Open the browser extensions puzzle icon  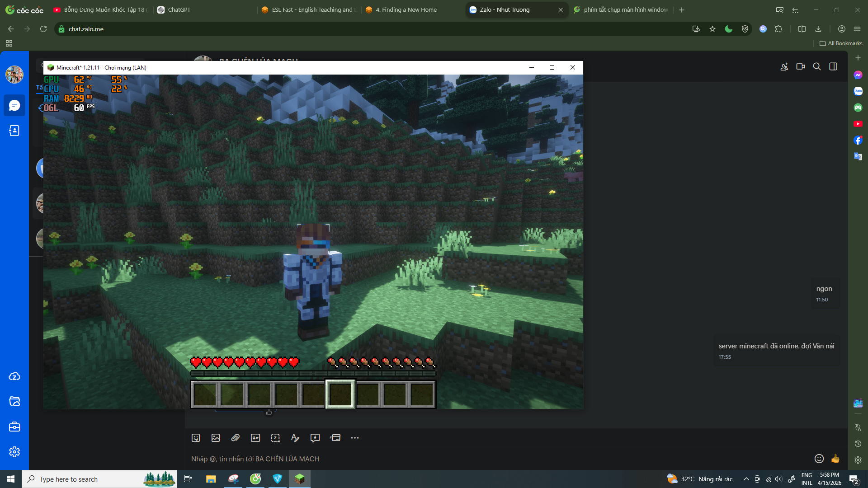pos(778,29)
